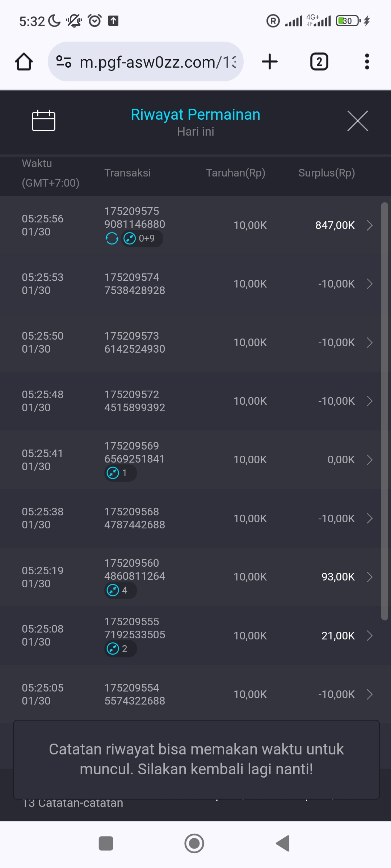Click the vertical scrollbar on history list

[384, 412]
